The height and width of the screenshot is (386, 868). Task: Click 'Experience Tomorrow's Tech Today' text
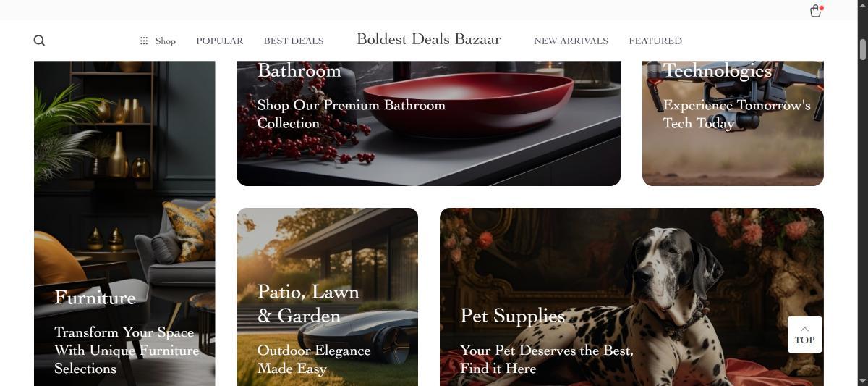(x=737, y=114)
